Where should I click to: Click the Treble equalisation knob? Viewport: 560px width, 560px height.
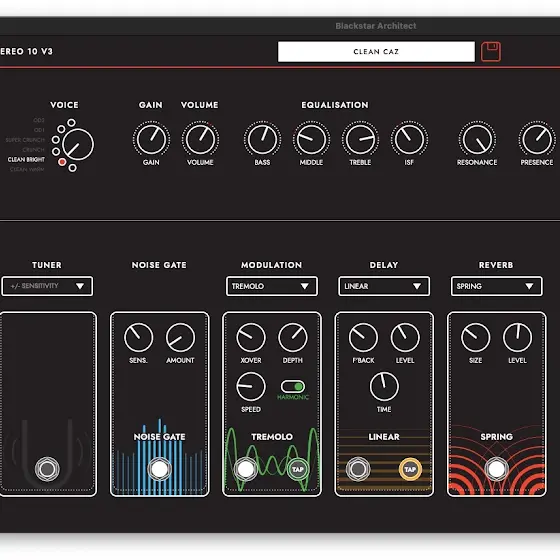coord(360,139)
